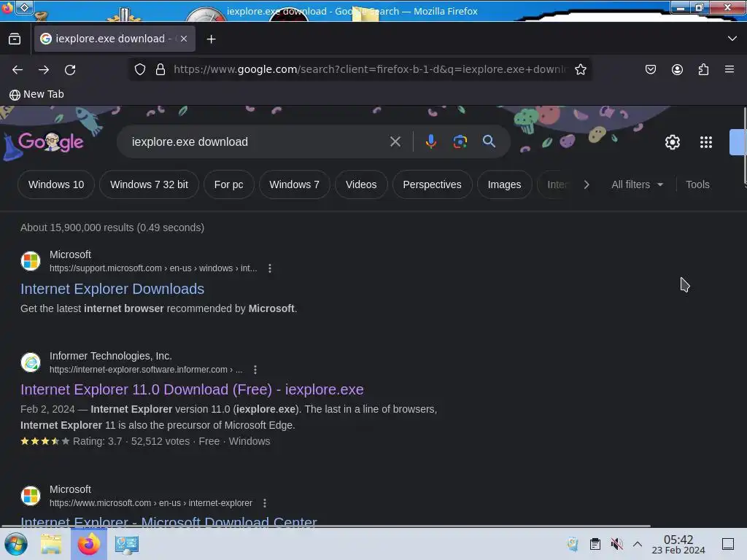Close the iexplore.exe download tab
This screenshot has width=747, height=560.
click(x=184, y=39)
